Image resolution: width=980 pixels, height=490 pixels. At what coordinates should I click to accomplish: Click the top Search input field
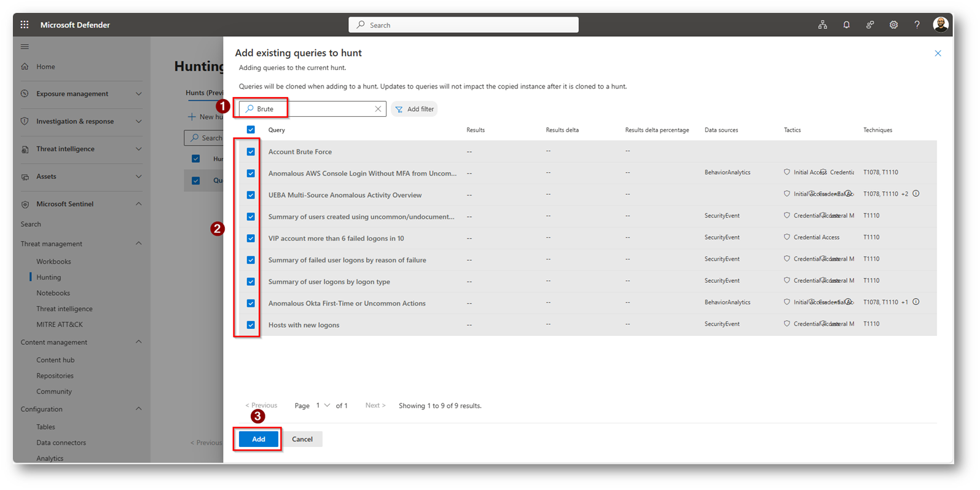pos(463,25)
